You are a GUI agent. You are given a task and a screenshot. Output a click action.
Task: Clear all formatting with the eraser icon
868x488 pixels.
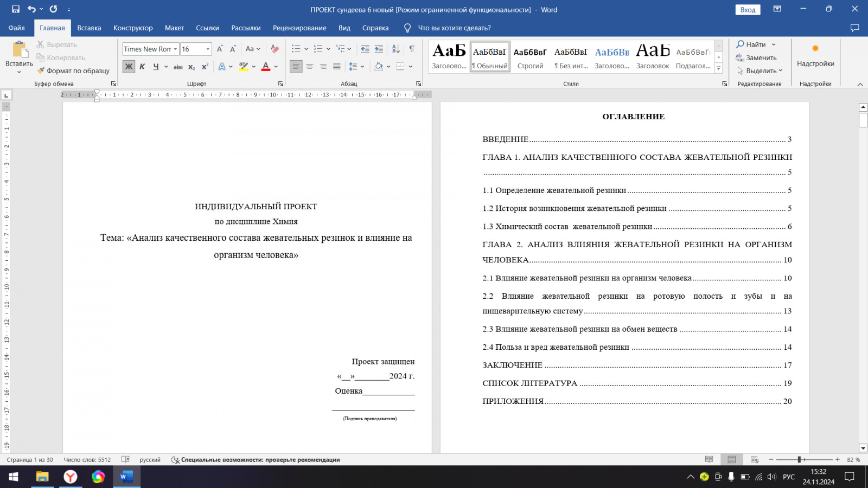[x=275, y=49]
